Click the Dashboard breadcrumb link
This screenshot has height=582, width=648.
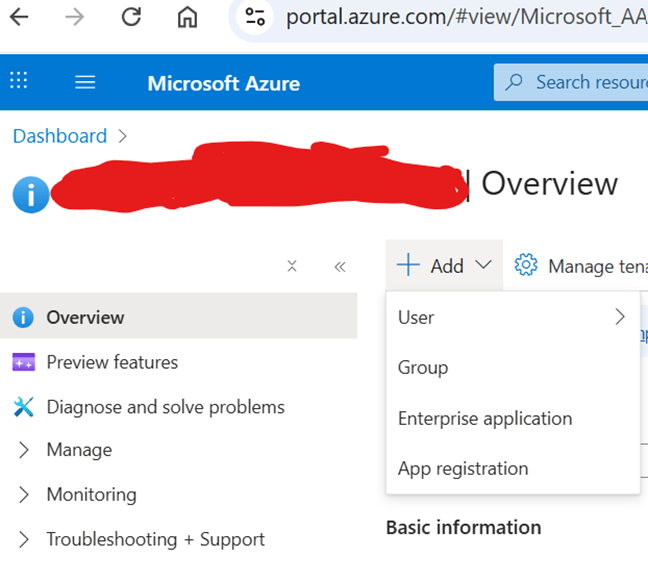(x=60, y=136)
